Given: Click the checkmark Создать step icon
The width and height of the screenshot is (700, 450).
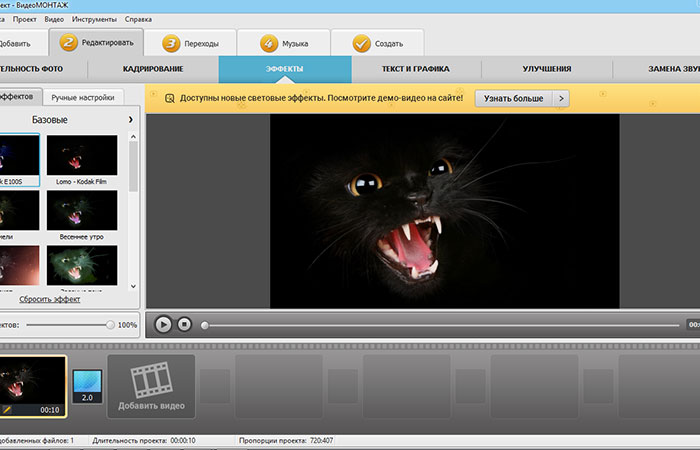Looking at the screenshot, I should point(362,43).
